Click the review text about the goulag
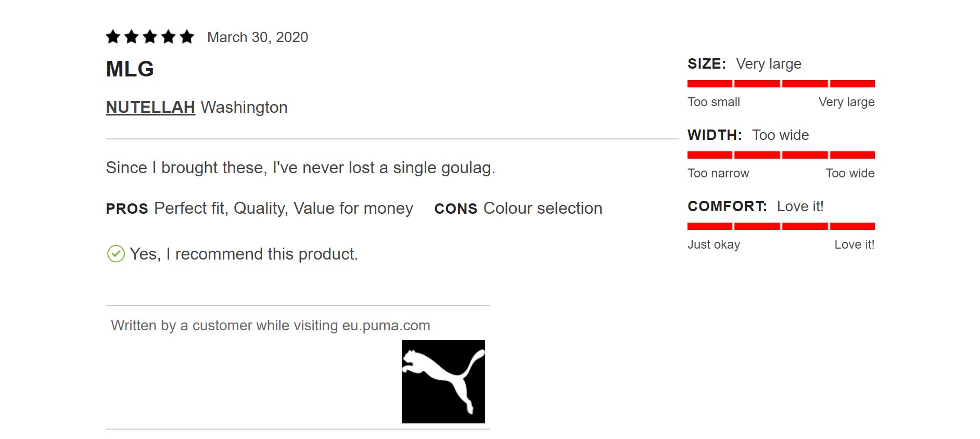 pyautogui.click(x=300, y=167)
